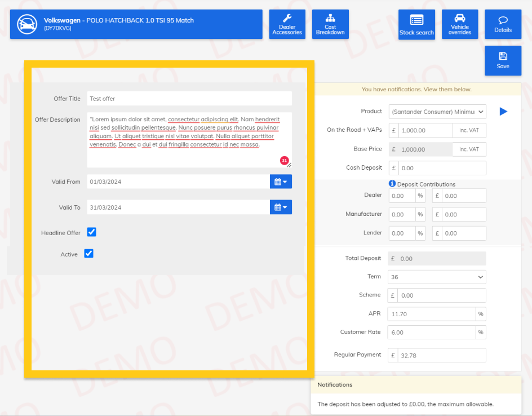532x416 pixels.
Task: Open Dealer Accessories wrench button
Action: click(x=287, y=24)
